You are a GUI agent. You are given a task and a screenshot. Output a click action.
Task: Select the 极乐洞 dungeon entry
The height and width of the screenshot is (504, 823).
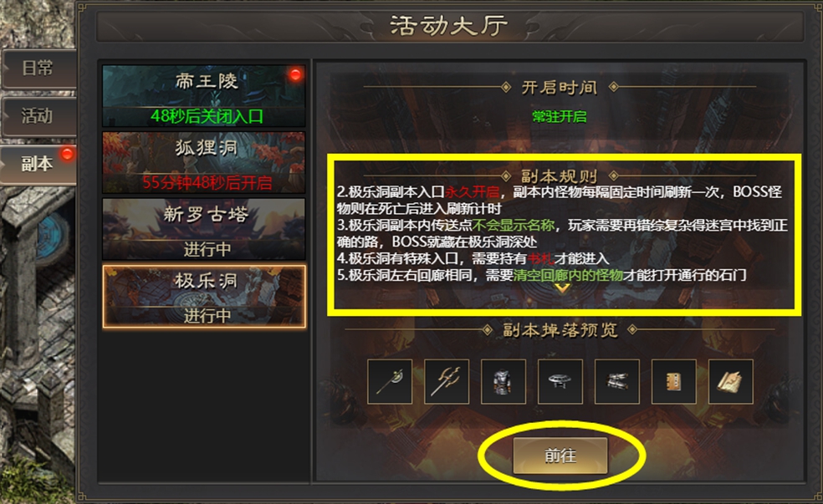coord(203,297)
